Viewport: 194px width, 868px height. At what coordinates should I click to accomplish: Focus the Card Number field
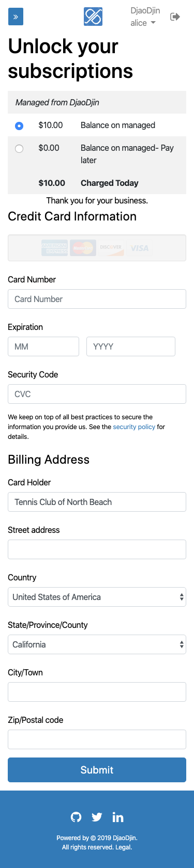click(x=97, y=299)
